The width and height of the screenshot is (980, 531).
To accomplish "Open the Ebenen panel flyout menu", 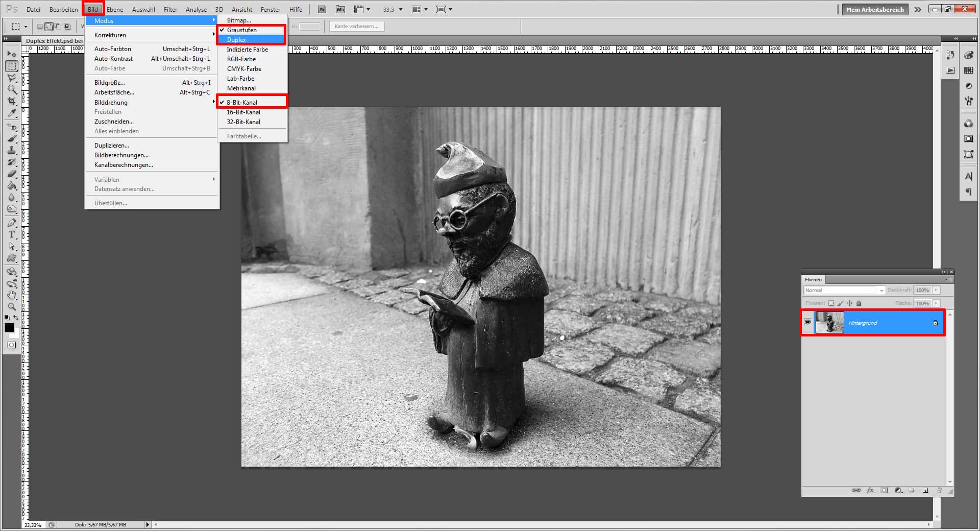I will tap(948, 280).
